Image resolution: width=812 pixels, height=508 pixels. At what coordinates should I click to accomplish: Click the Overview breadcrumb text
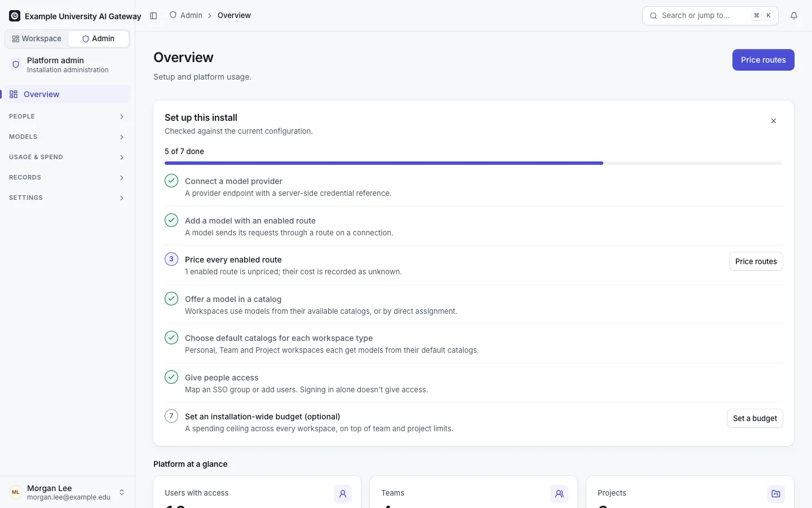point(234,15)
